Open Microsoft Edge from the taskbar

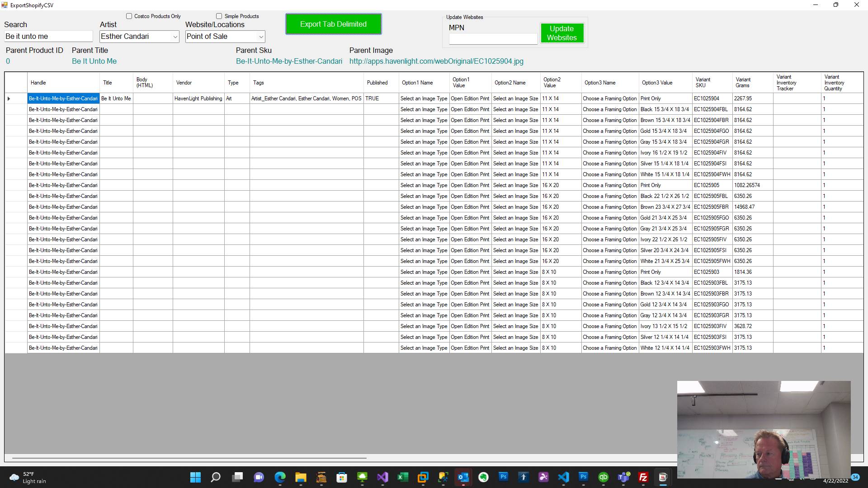(280, 477)
